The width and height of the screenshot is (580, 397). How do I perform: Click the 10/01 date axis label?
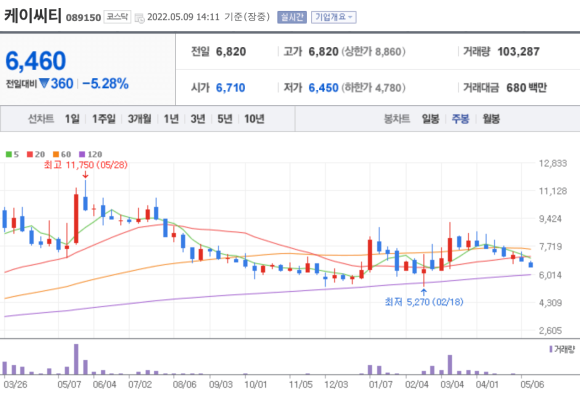click(256, 384)
